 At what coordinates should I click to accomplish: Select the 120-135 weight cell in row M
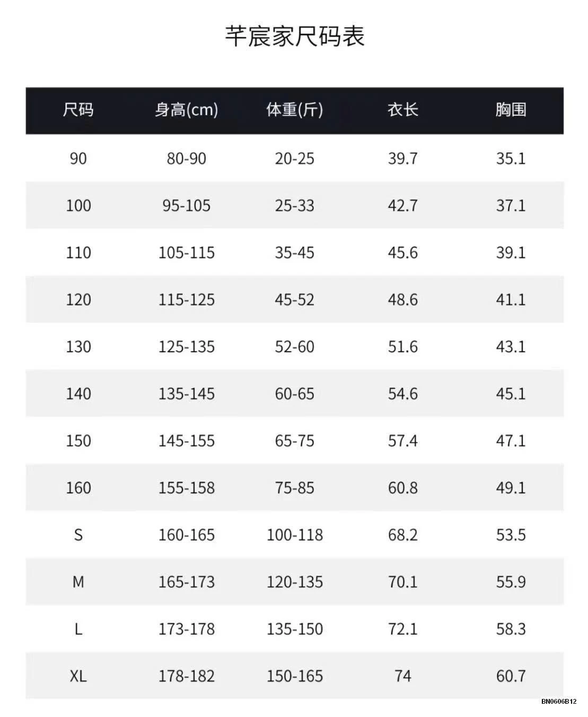click(x=294, y=582)
